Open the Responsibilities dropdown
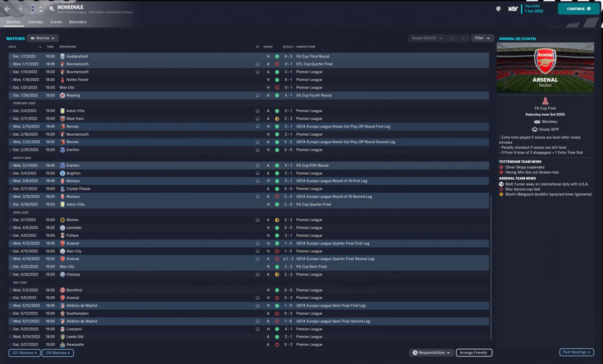603x364 pixels. (432, 353)
